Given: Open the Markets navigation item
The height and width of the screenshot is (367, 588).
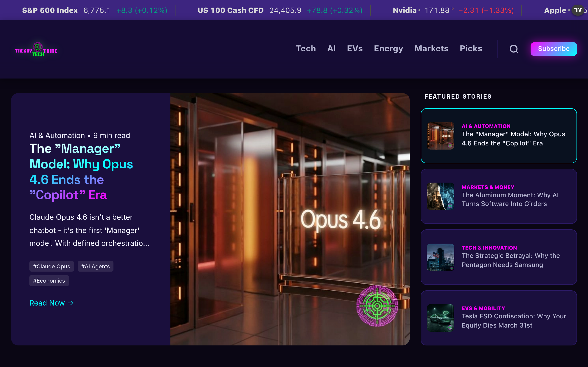Looking at the screenshot, I should click(x=431, y=49).
